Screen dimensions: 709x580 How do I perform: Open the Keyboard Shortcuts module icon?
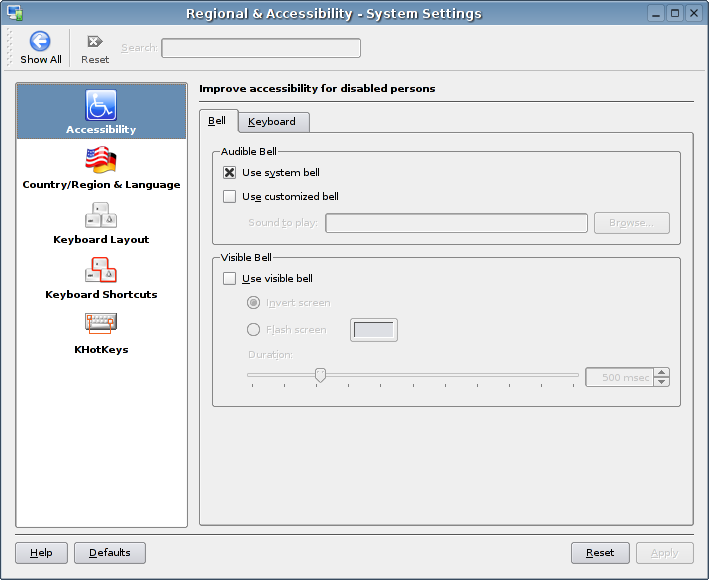click(101, 270)
